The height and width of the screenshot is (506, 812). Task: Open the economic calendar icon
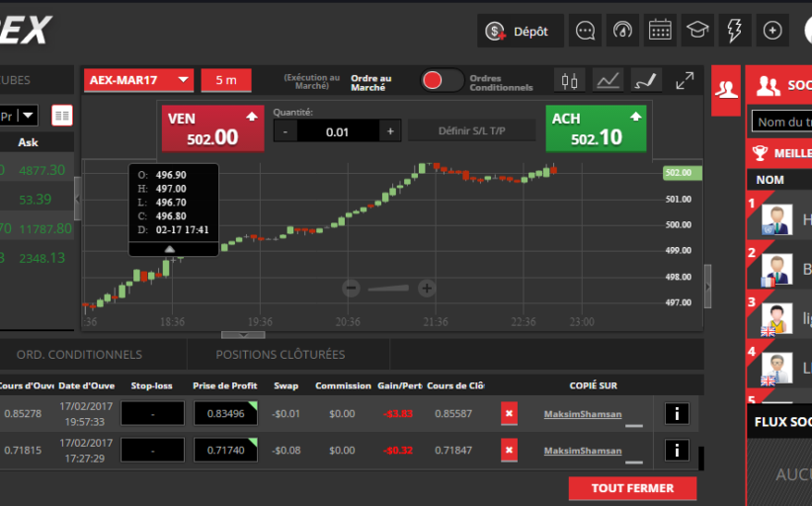pyautogui.click(x=661, y=31)
